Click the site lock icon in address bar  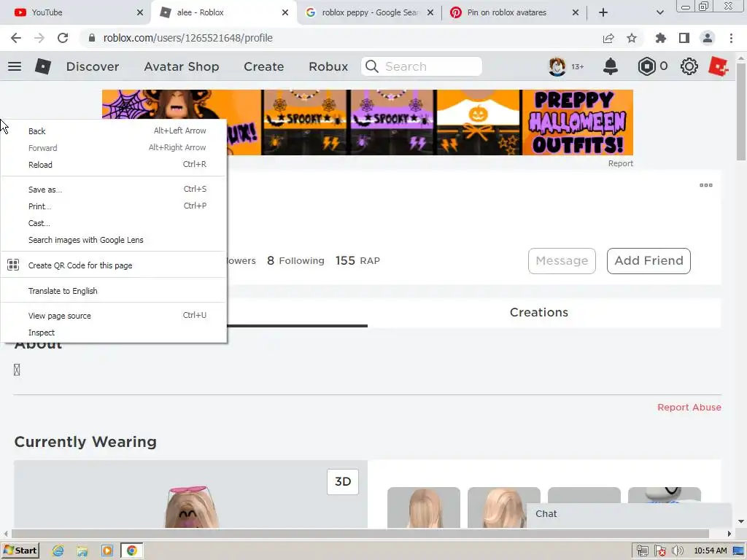[x=91, y=38]
